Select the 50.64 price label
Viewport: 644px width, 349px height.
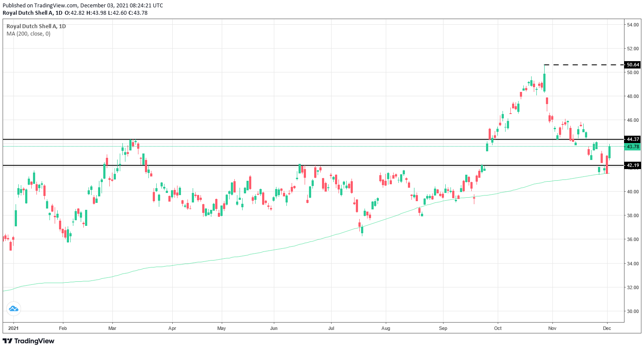[633, 65]
